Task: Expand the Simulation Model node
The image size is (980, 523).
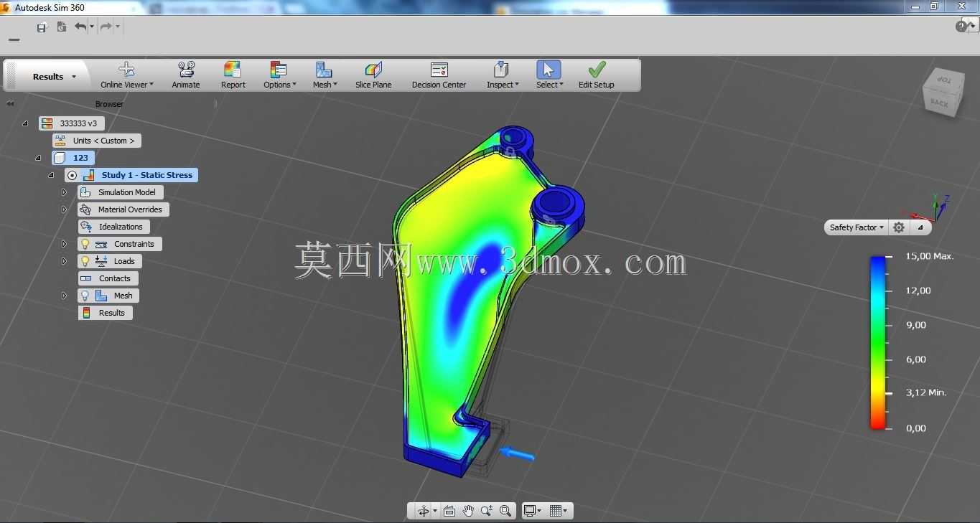Action: point(64,192)
